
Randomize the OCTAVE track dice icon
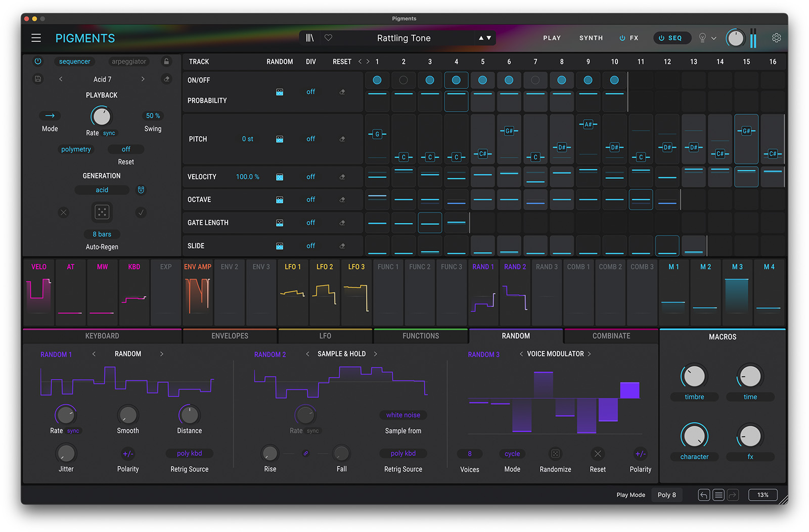(x=280, y=200)
